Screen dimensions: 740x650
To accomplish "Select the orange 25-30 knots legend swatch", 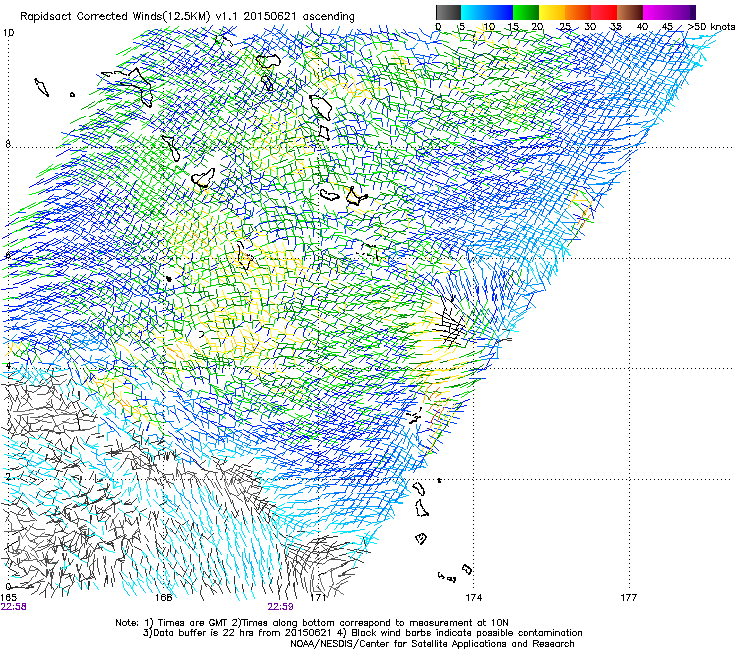I will (578, 12).
